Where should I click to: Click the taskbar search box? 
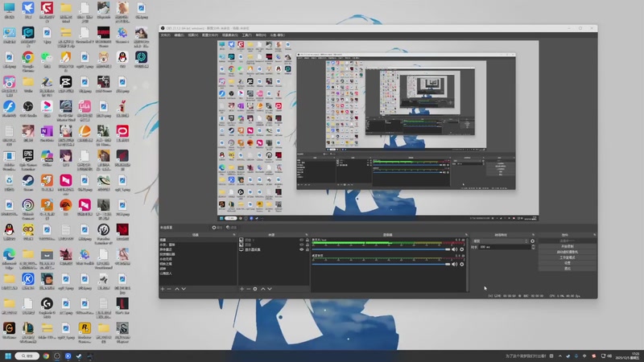[27, 356]
